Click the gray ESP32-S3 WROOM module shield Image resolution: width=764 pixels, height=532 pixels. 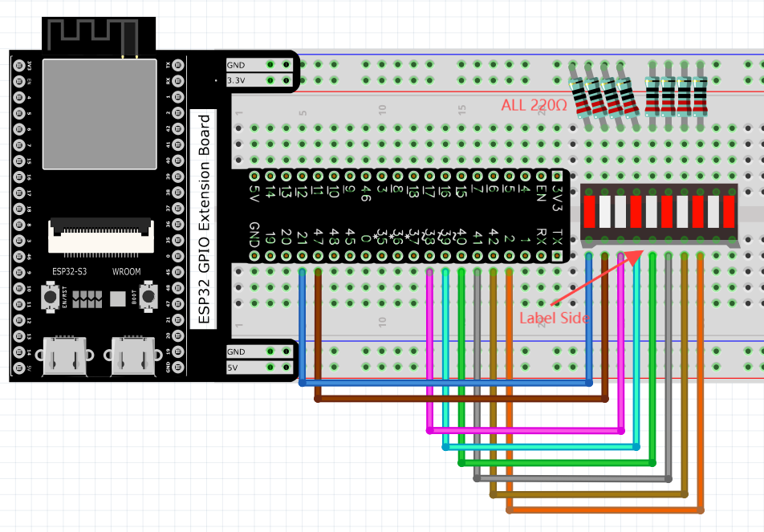(100, 114)
